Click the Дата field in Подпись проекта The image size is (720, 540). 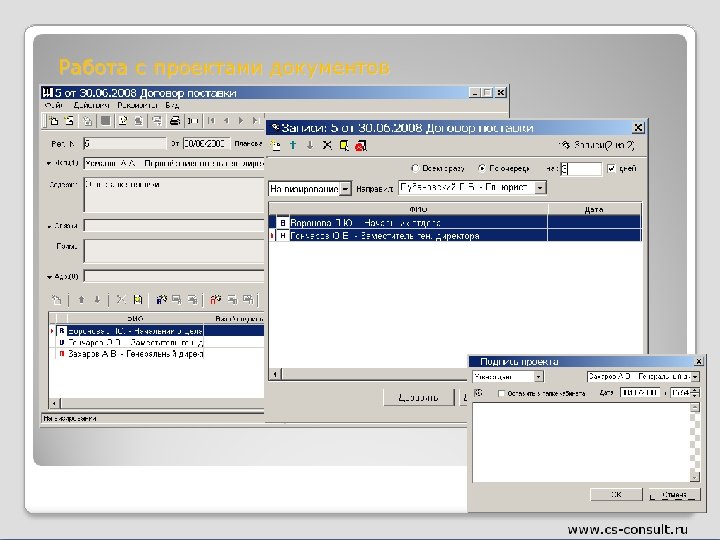(x=640, y=393)
